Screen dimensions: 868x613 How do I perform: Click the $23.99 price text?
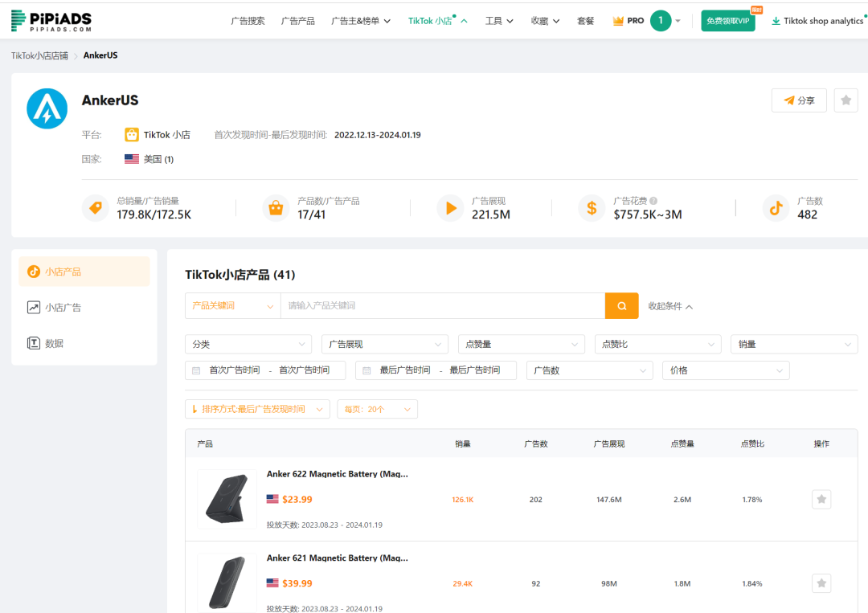[x=297, y=499]
